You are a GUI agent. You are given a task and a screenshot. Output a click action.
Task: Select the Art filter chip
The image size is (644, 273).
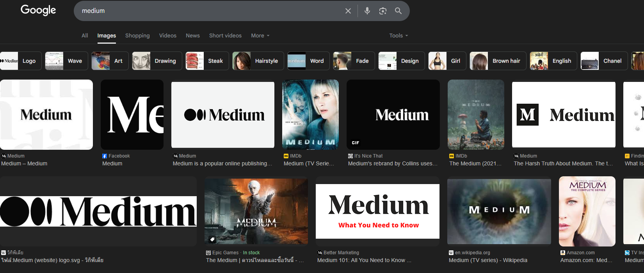coord(110,61)
